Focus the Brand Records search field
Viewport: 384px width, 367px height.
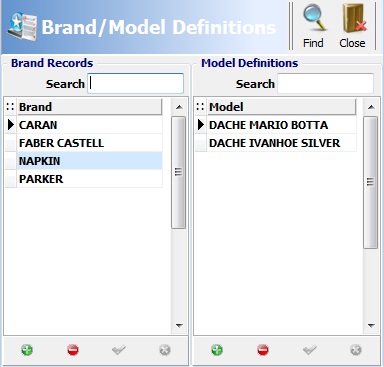[136, 83]
